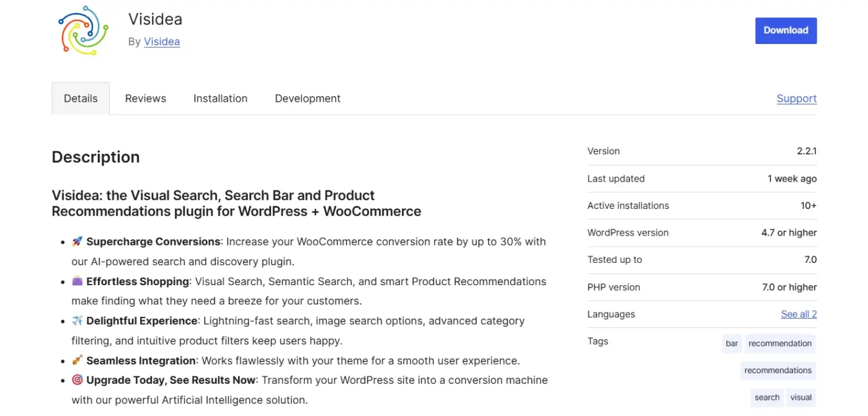
Task: Click the 'Tested up to' label
Action: [x=614, y=260]
